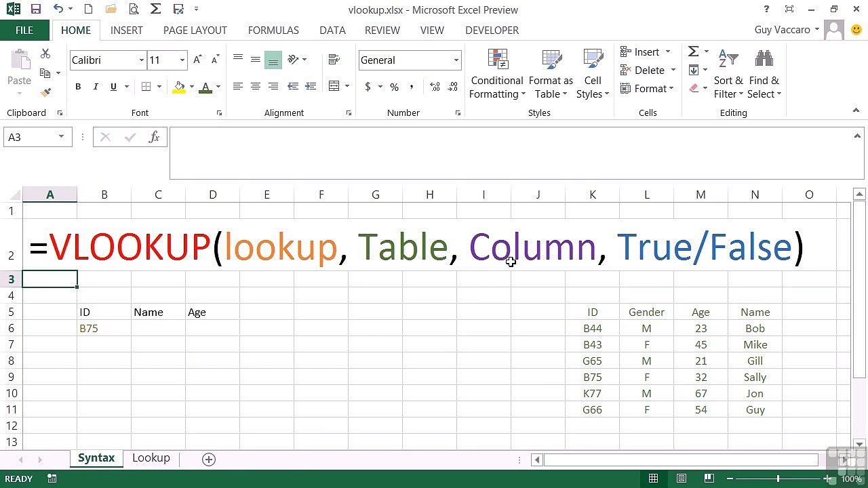Click the Copy icon in Clipboard group

tap(45, 73)
